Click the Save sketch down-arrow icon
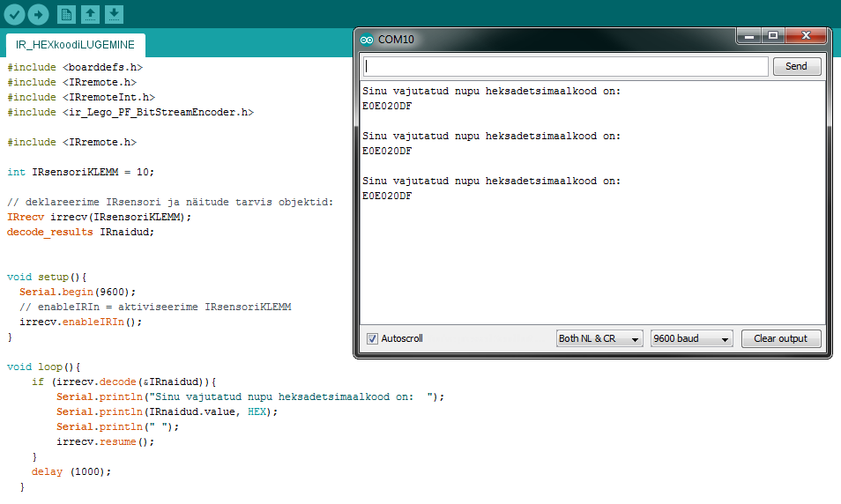Screen dimensions: 841x504 coord(114,14)
